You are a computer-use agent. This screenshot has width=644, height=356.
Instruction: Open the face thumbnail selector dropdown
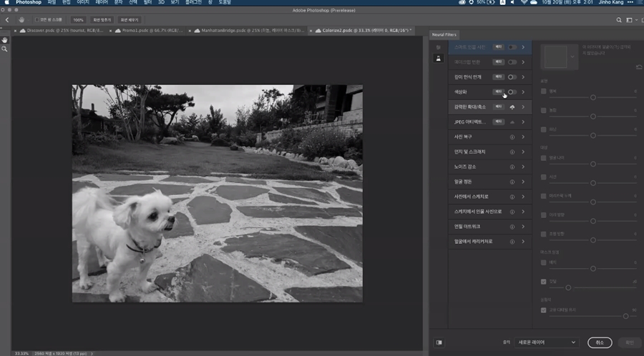(572, 56)
